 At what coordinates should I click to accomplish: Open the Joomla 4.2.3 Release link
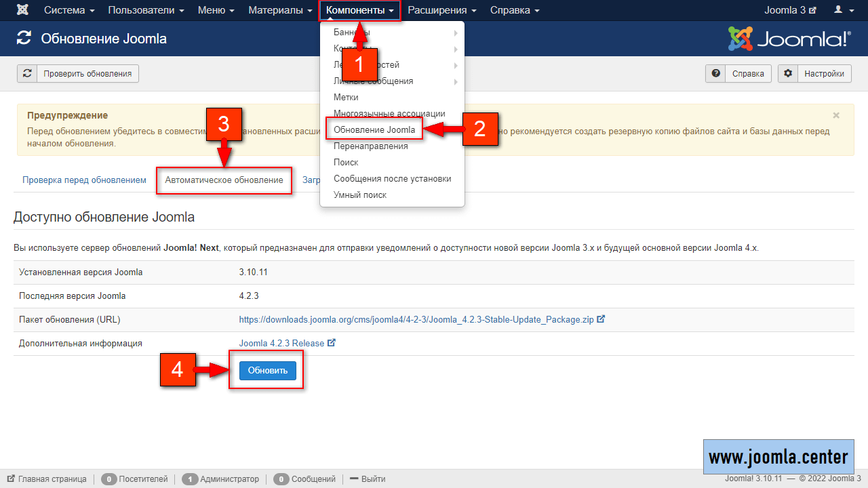tap(281, 343)
